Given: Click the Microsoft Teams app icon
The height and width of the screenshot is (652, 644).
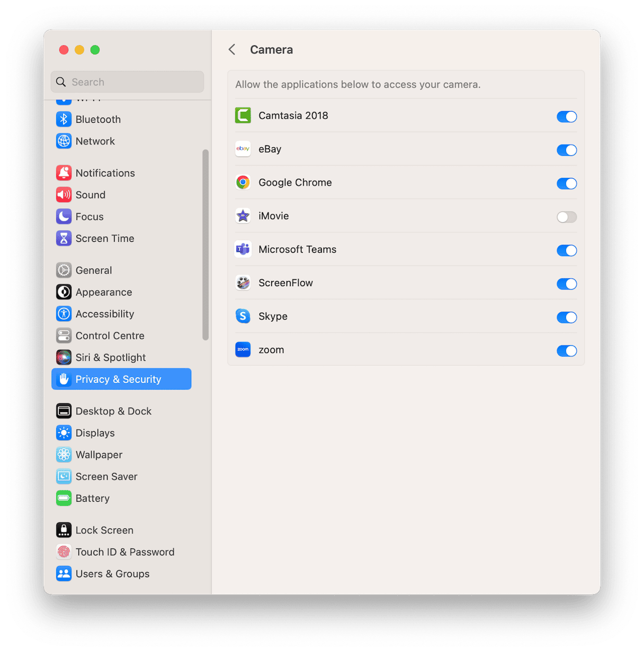Looking at the screenshot, I should coord(243,249).
